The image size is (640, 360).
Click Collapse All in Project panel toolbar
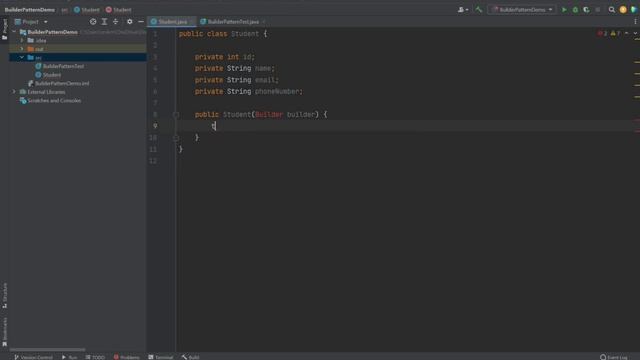click(116, 22)
